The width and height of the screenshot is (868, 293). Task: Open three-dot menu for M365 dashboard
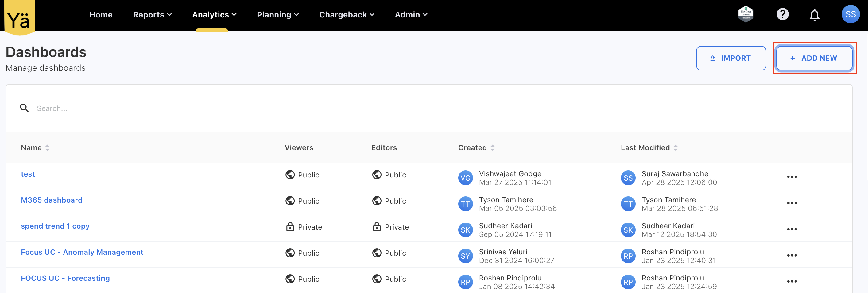(792, 203)
